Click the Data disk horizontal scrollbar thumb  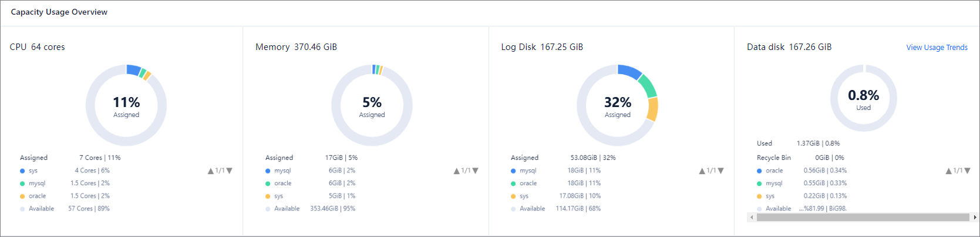click(863, 218)
